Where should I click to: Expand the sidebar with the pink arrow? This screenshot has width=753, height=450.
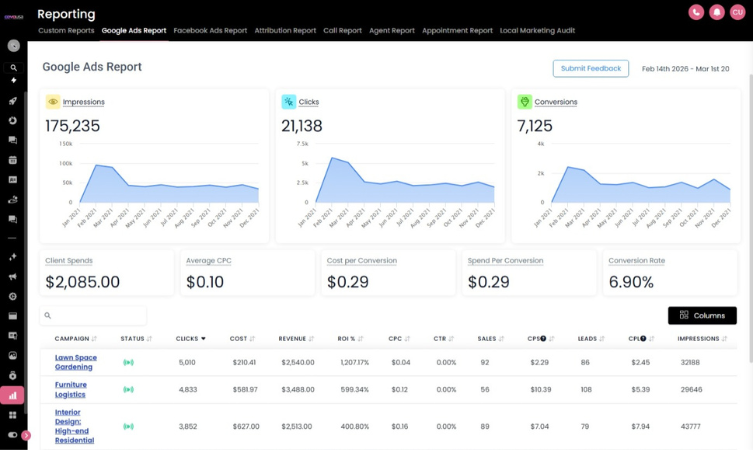pos(26,435)
